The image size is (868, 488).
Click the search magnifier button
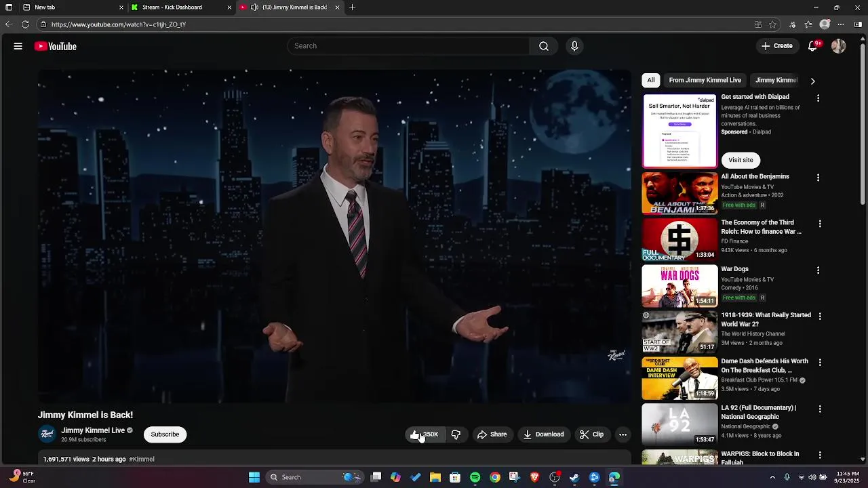(544, 46)
